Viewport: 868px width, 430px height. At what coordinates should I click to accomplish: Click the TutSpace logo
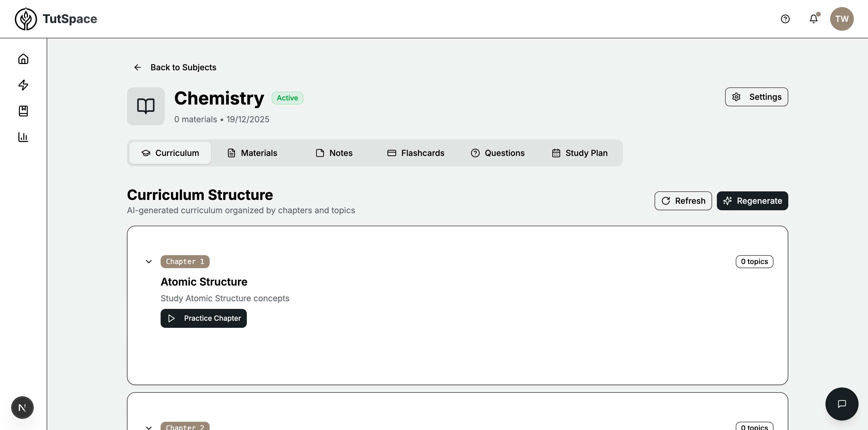point(56,19)
